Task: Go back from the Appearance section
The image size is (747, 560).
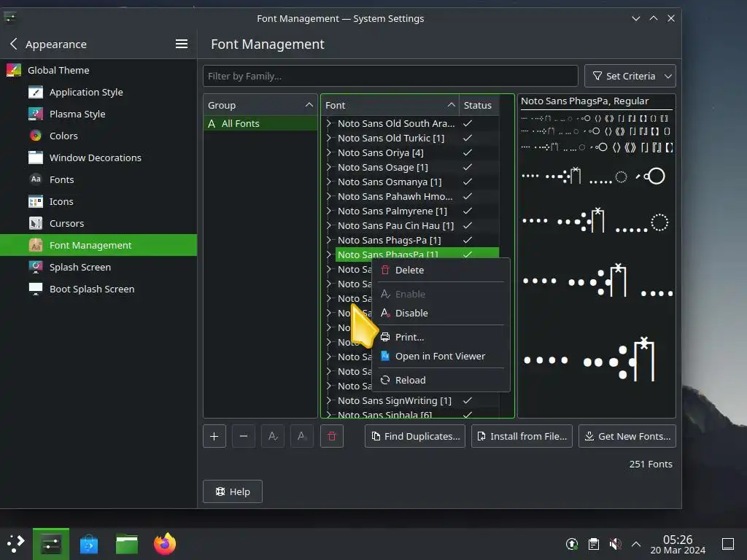Action: tap(14, 44)
